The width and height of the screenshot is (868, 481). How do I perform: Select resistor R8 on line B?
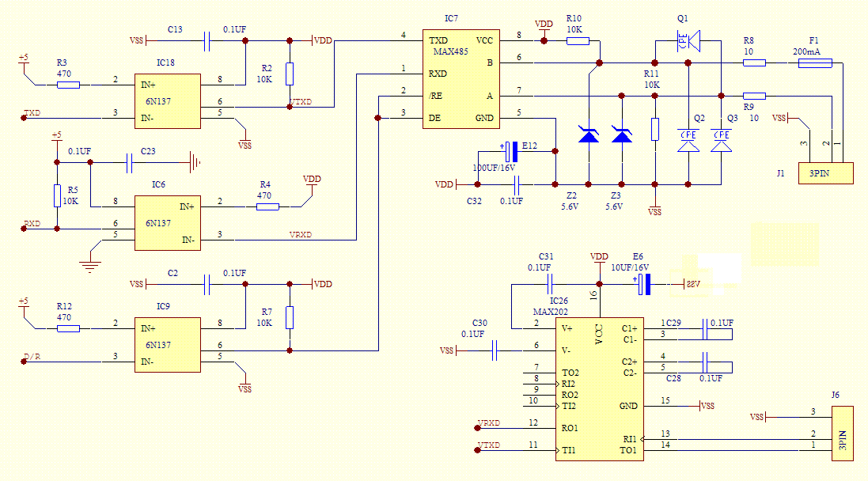754,62
